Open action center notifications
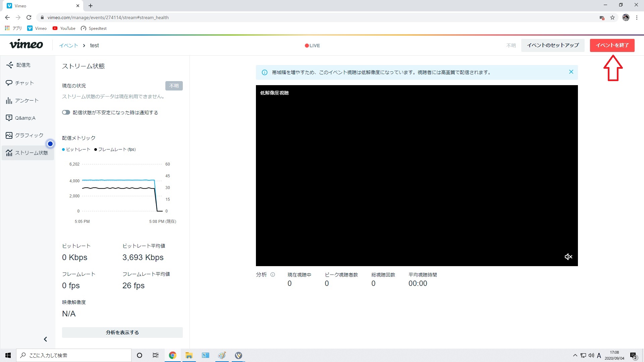 pos(633,355)
